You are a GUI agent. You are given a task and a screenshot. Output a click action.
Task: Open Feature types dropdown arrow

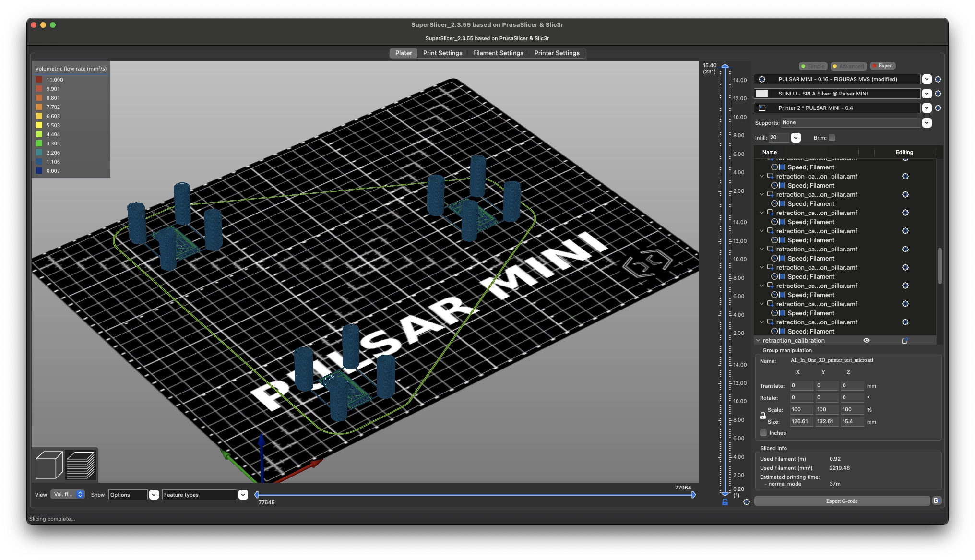pos(243,495)
